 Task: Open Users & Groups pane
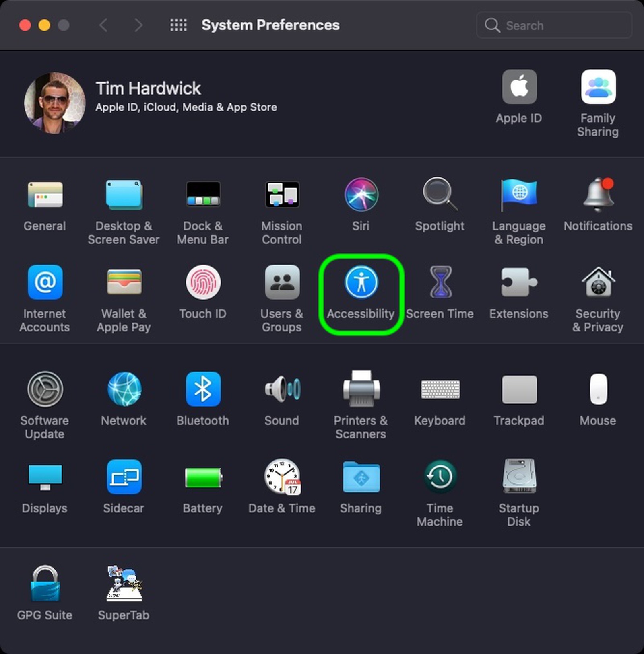tap(282, 282)
